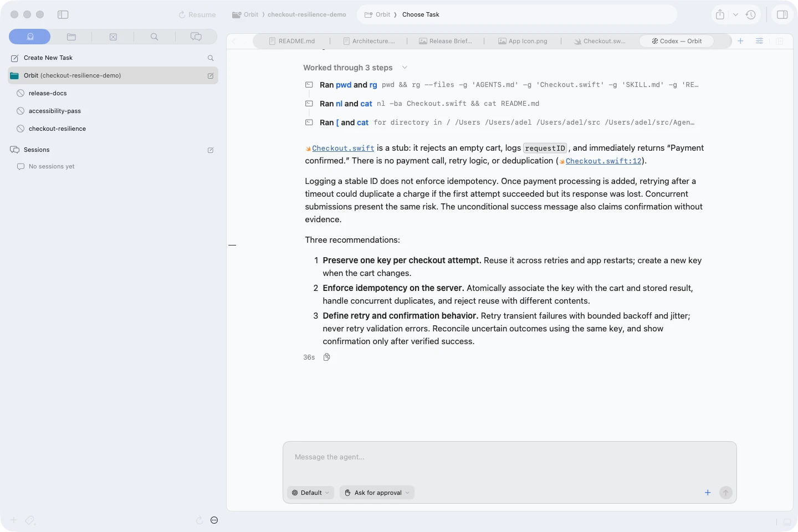
Task: Open the Choose Task breadcrumb selector
Action: pyautogui.click(x=421, y=14)
